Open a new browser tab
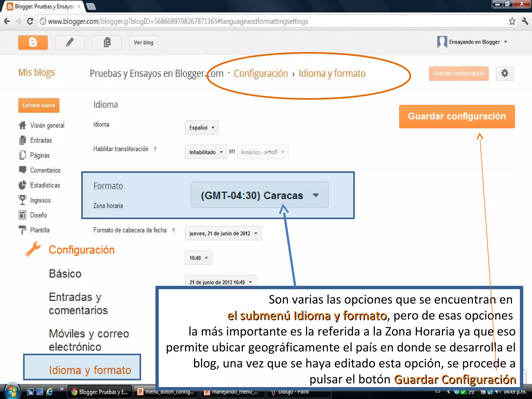The image size is (532, 399). point(91,6)
